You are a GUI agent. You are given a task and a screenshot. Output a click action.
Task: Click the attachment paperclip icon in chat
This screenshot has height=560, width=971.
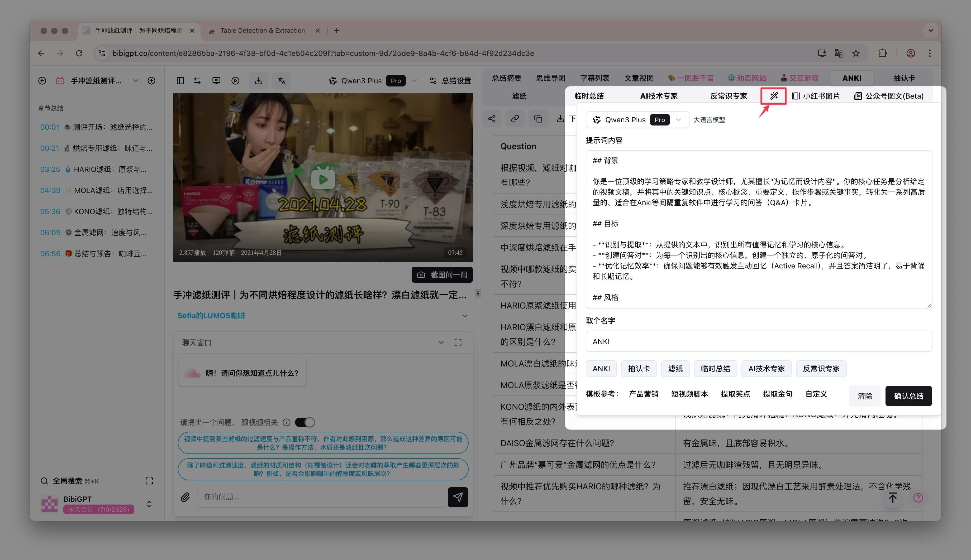coord(185,497)
